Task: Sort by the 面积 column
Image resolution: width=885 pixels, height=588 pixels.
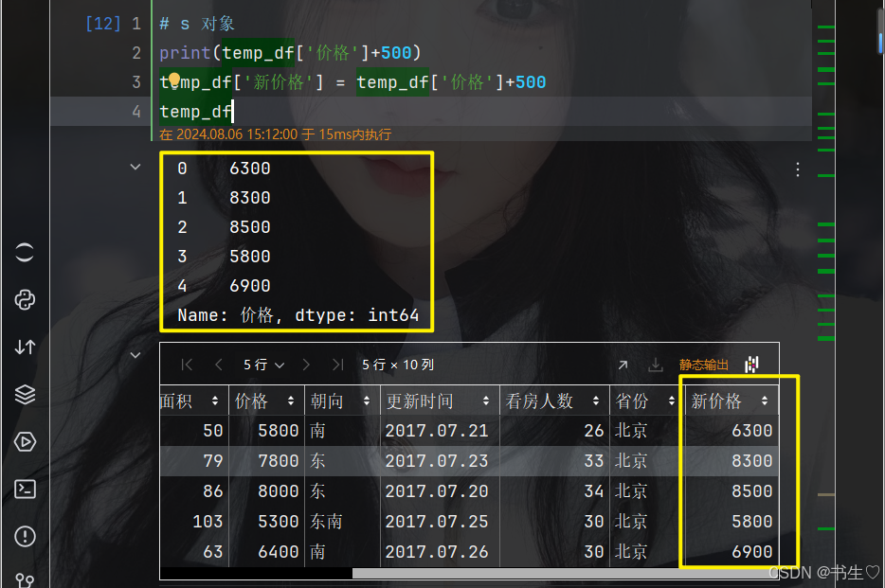Action: (x=215, y=401)
